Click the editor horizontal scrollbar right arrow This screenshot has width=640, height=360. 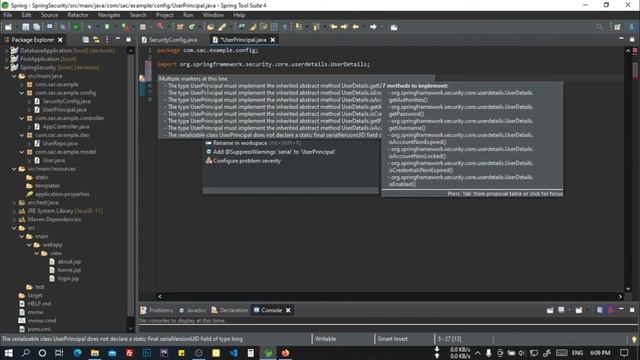[x=620, y=296]
